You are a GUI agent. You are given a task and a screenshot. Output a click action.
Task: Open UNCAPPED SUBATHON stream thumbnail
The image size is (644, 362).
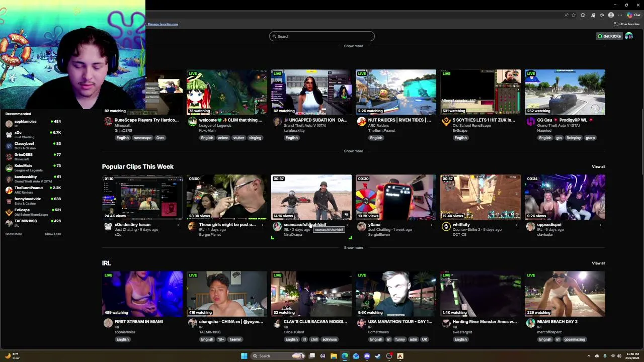[x=311, y=92]
